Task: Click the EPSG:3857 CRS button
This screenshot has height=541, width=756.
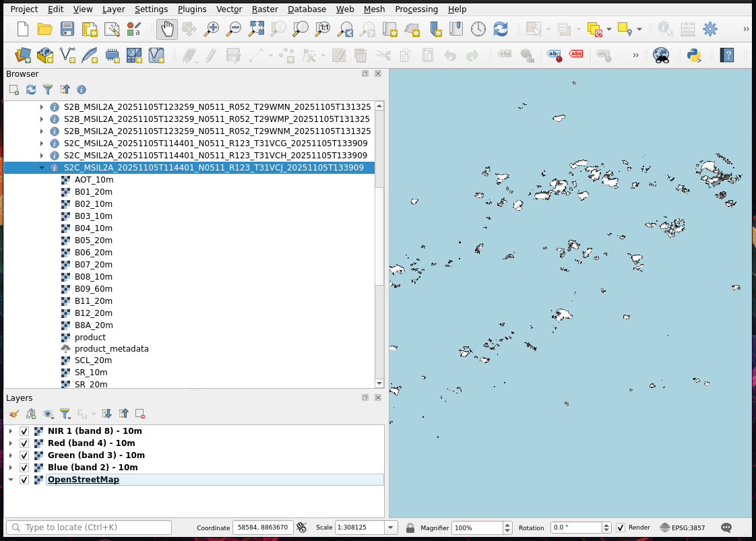Action: pyautogui.click(x=683, y=528)
